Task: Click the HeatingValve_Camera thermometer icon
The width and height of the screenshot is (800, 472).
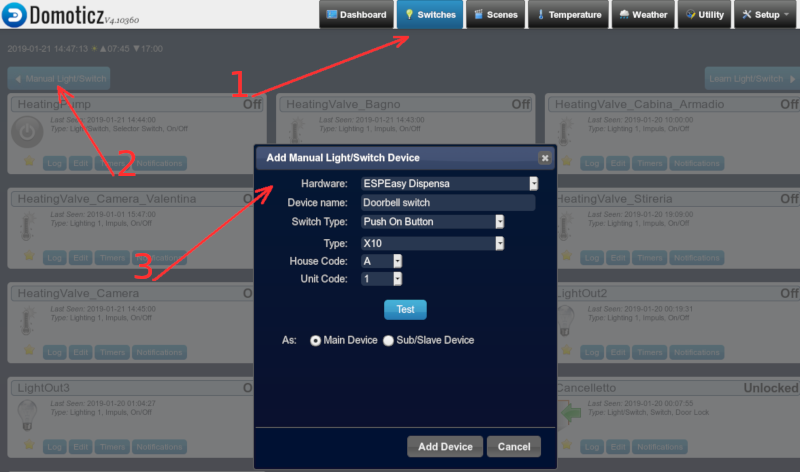Action: pyautogui.click(x=27, y=321)
